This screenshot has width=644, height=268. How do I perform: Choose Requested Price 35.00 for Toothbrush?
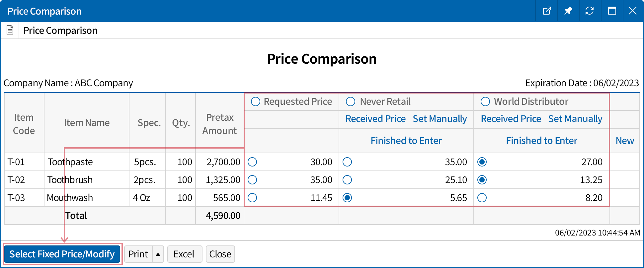pyautogui.click(x=252, y=180)
